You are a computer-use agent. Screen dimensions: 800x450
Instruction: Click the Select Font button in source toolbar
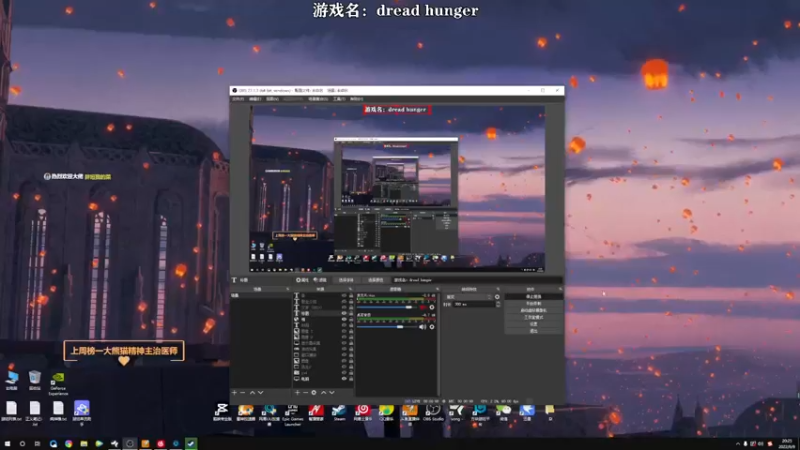pos(346,280)
